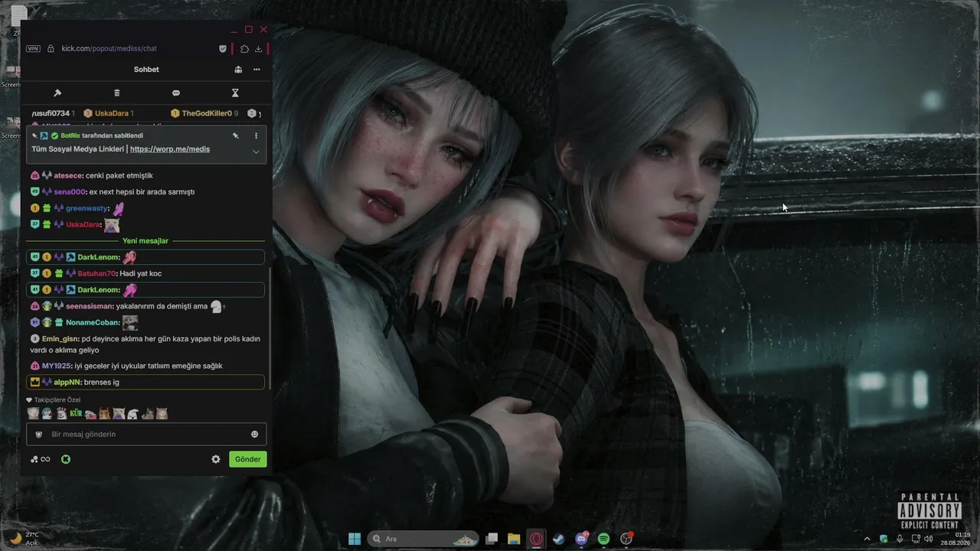This screenshot has width=980, height=551.
Task: Open Steam from the taskbar
Action: pos(559,539)
